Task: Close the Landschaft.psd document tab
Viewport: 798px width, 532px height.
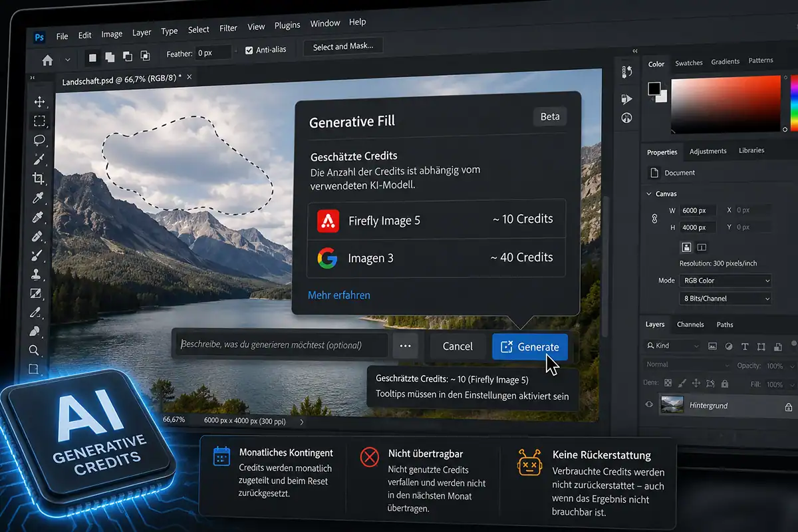Action: (x=190, y=77)
